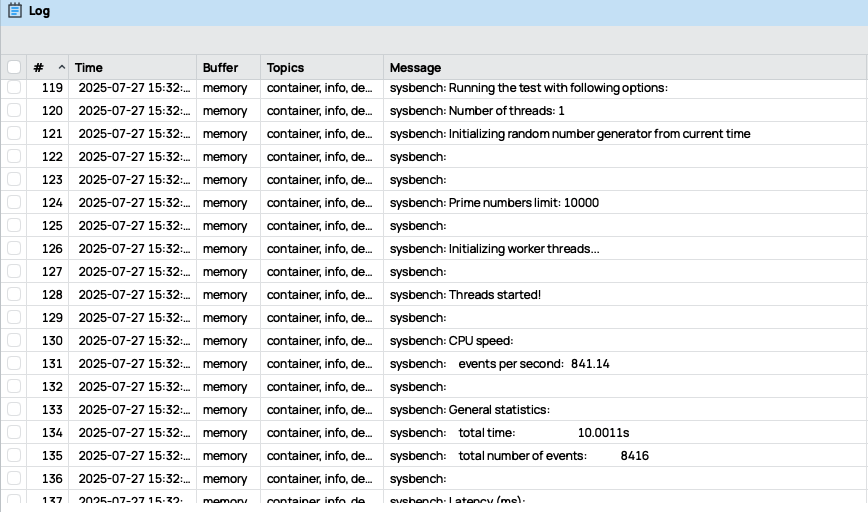This screenshot has height=512, width=868.
Task: Select 'Running the test with following options' message
Action: tap(529, 88)
